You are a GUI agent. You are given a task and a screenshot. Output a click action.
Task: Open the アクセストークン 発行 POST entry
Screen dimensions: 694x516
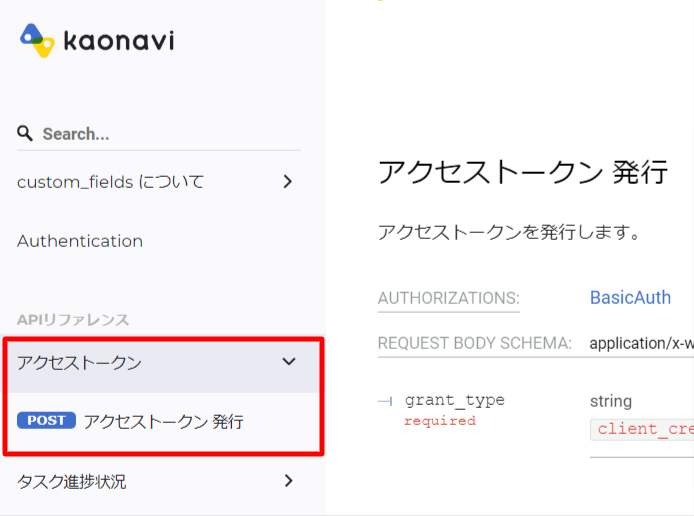click(x=163, y=421)
